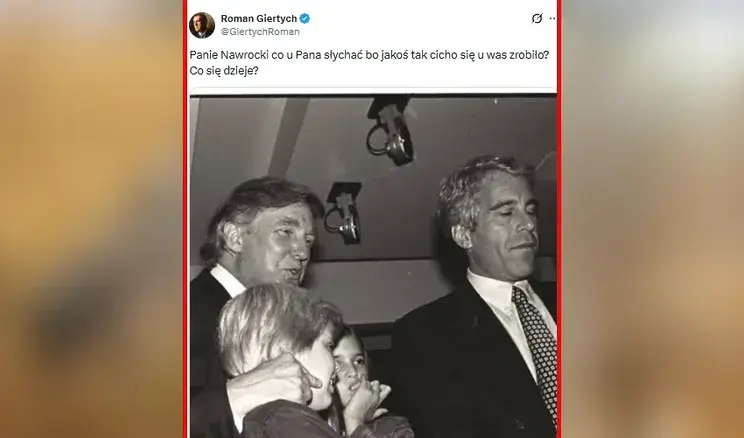Open the three-dot more options menu
This screenshot has height=438, width=744.
pos(552,19)
